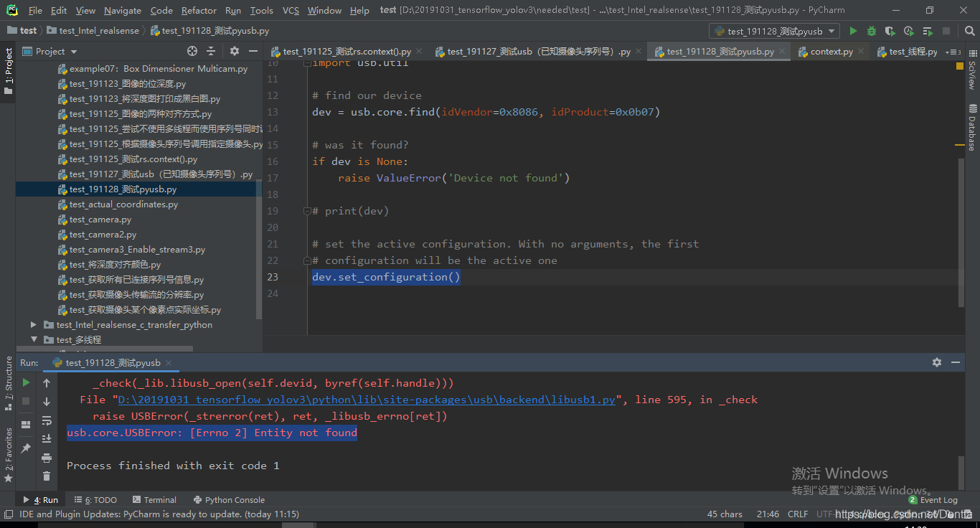980x528 pixels.
Task: Click the restore layout icon in Run panel
Action: (x=26, y=425)
